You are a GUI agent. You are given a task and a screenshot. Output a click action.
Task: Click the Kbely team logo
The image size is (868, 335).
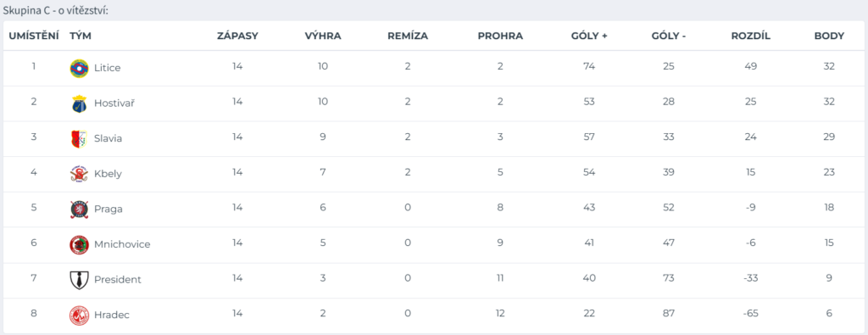click(79, 175)
